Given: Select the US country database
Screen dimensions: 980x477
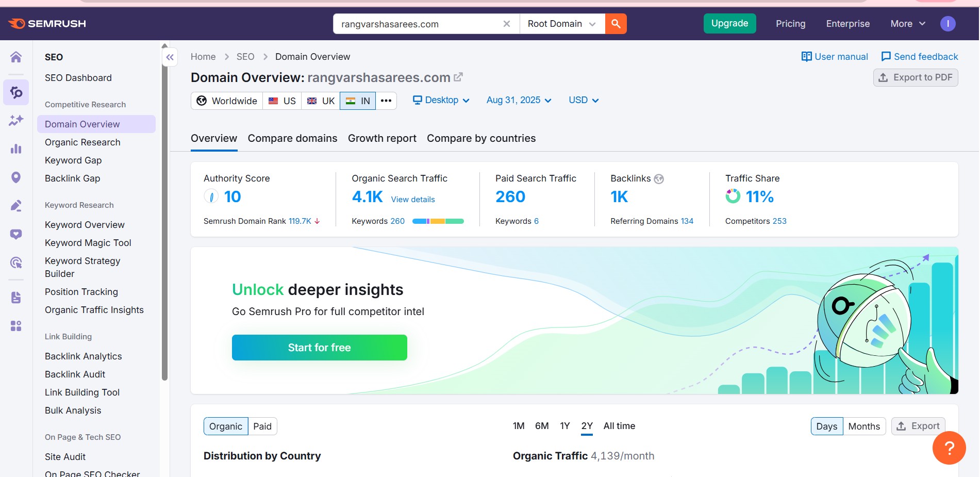Looking at the screenshot, I should 282,101.
